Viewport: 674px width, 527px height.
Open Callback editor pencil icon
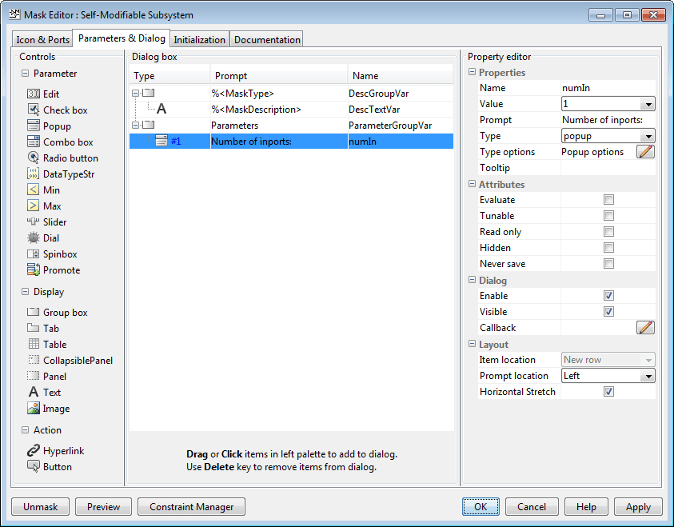pos(645,328)
